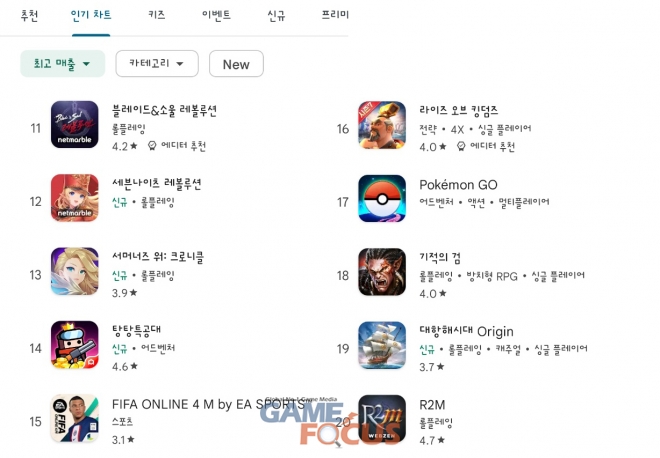660x458 pixels.
Task: Open the 탕탕특공대 game icon
Action: pos(75,345)
